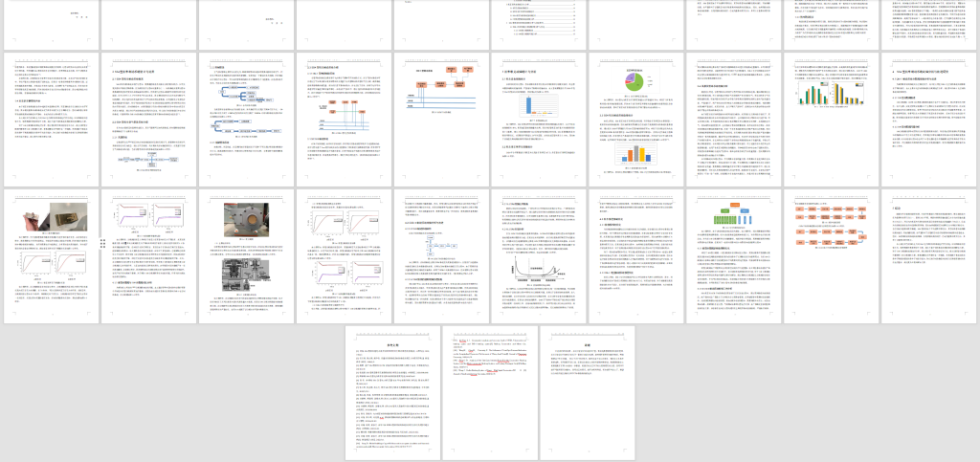Viewport: 980px width, 462px height.
Task: Open the references page with red underlined text
Action: [x=489, y=391]
